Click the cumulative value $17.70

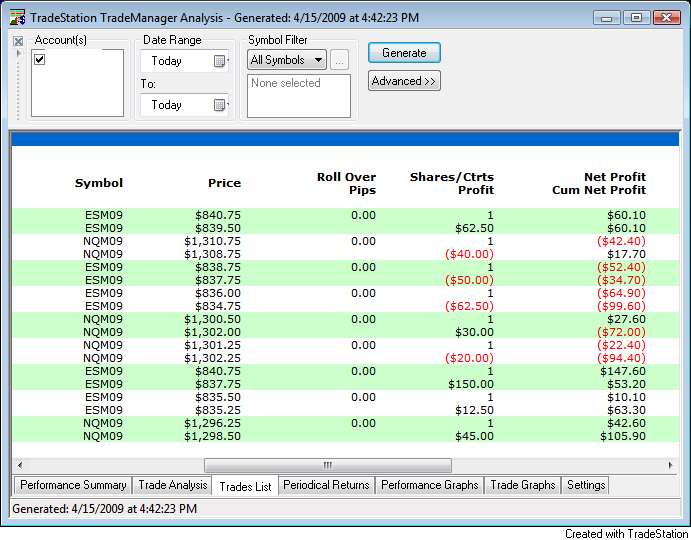coord(626,254)
